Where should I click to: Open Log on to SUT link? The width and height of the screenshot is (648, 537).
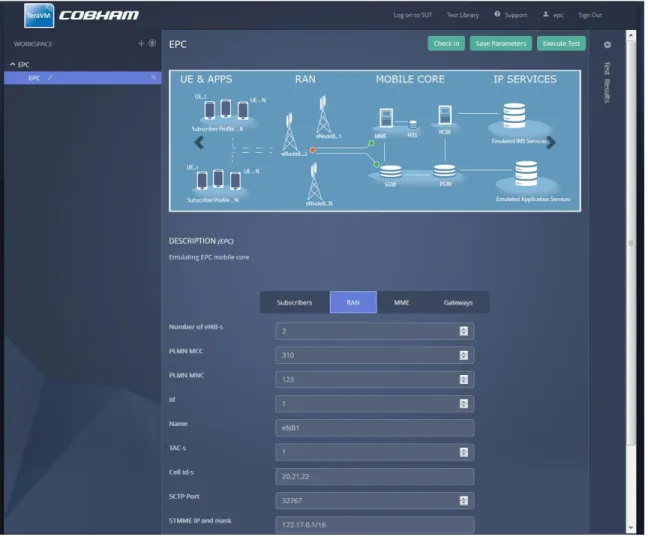(412, 15)
